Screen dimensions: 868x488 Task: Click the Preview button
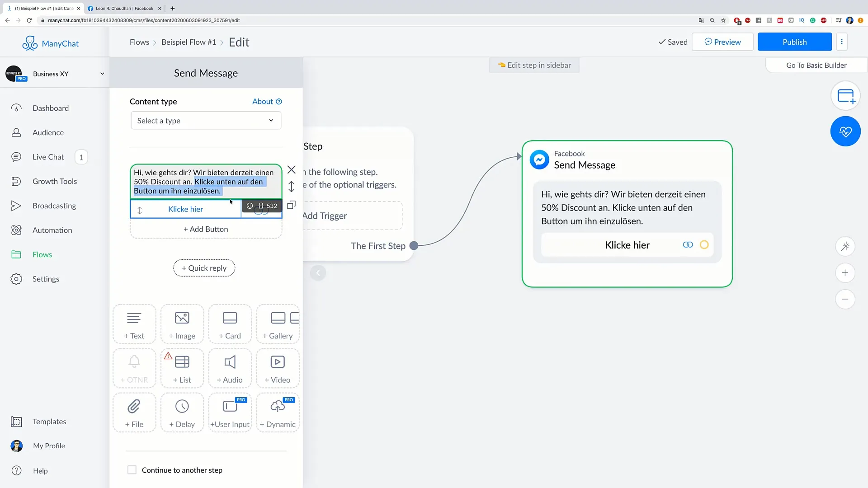(722, 42)
